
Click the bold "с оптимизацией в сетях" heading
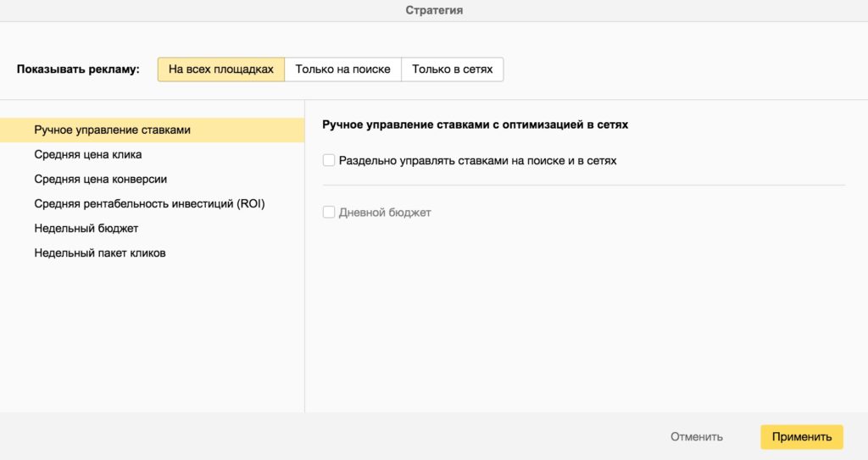pos(476,125)
